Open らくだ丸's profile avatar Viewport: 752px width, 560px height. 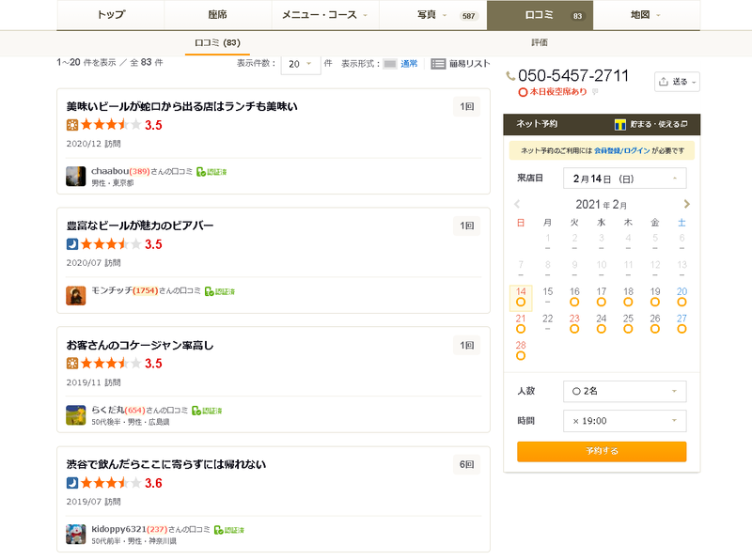(76, 414)
